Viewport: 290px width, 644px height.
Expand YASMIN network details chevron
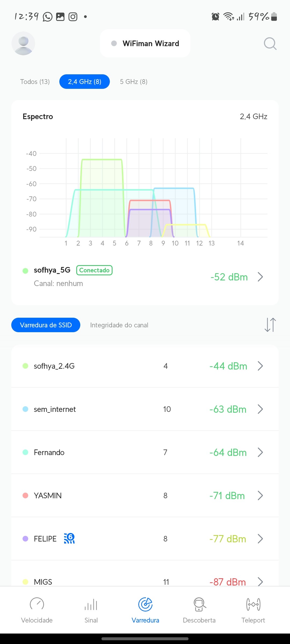click(260, 496)
